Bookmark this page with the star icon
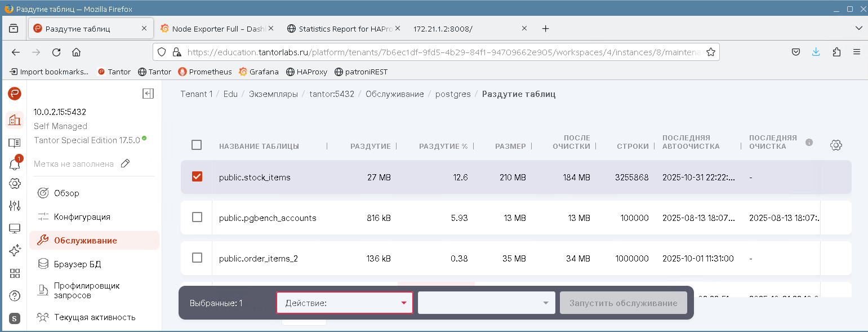The height and width of the screenshot is (332, 868). (x=711, y=52)
